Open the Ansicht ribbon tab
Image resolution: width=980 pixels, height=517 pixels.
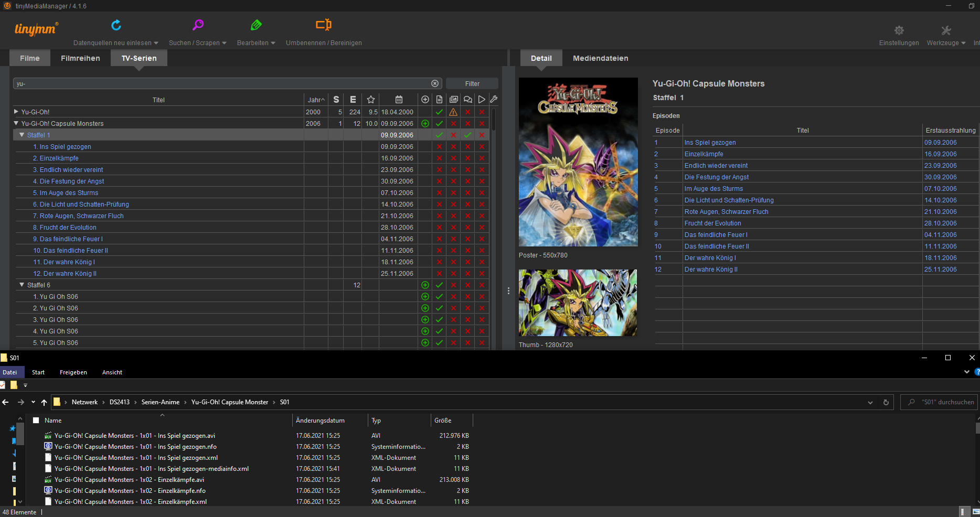pos(112,372)
